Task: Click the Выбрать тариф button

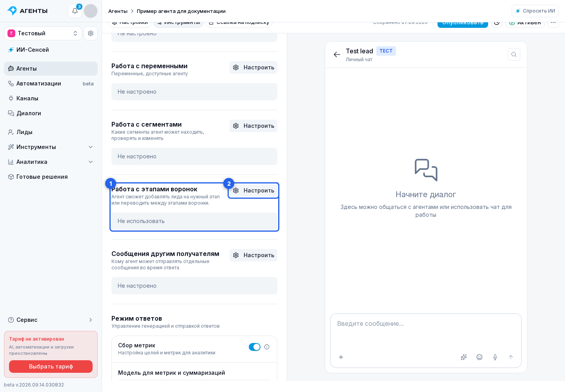Action: pos(51,367)
